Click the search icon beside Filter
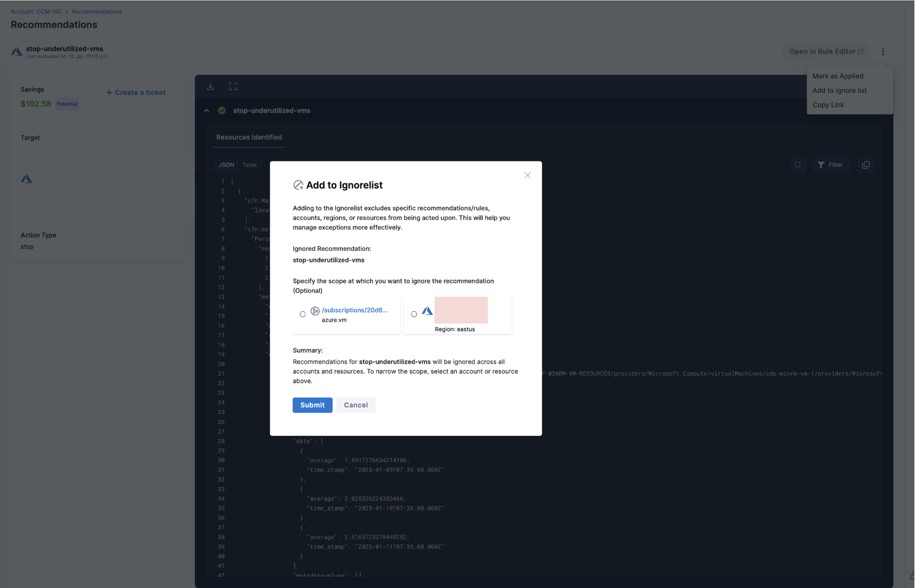The image size is (916, 588). [798, 165]
